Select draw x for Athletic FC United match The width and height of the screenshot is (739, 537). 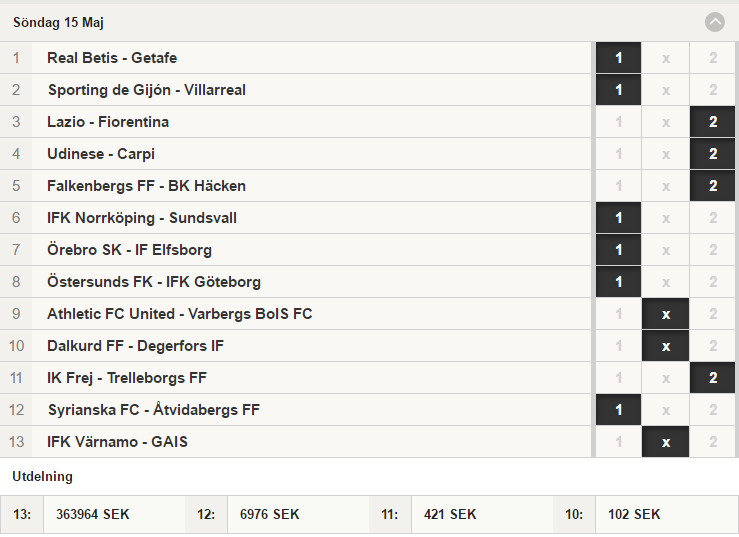click(665, 314)
